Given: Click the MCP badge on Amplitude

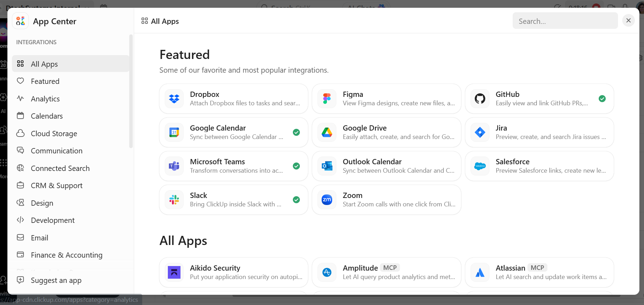Looking at the screenshot, I should [x=390, y=268].
